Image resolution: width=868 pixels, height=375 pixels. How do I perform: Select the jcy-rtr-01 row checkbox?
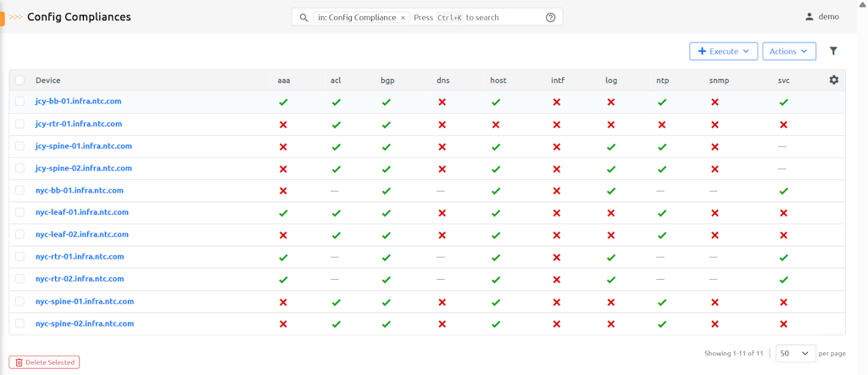20,124
